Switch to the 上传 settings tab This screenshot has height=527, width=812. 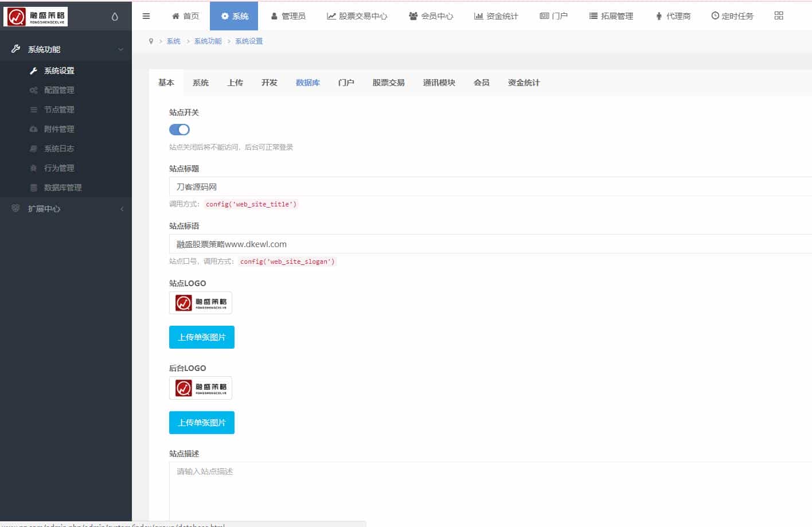(235, 83)
